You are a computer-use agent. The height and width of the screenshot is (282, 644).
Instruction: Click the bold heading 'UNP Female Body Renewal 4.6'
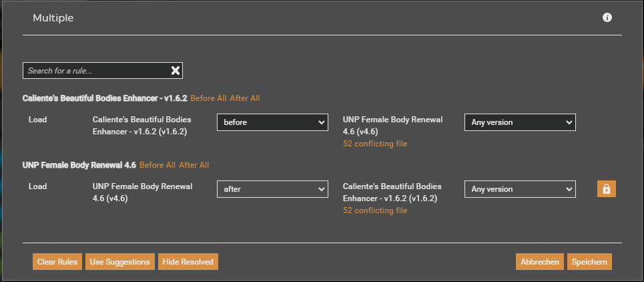tap(79, 165)
